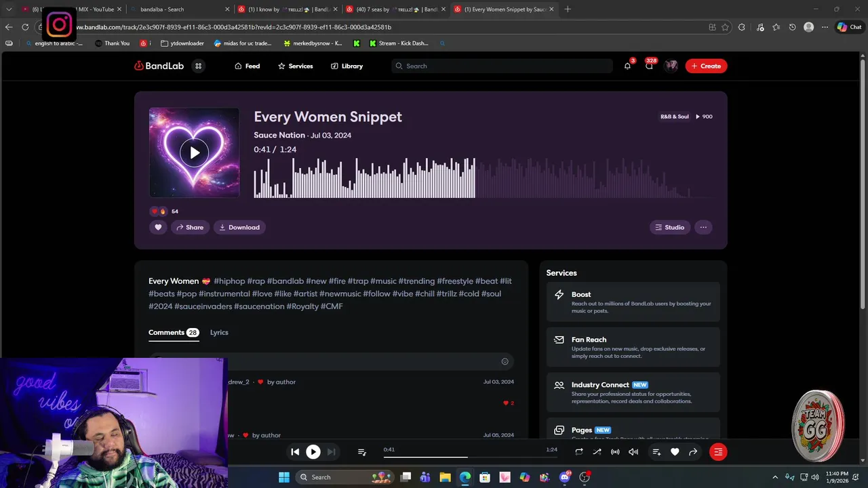Reload the page
Image resolution: width=868 pixels, height=488 pixels.
[x=25, y=27]
